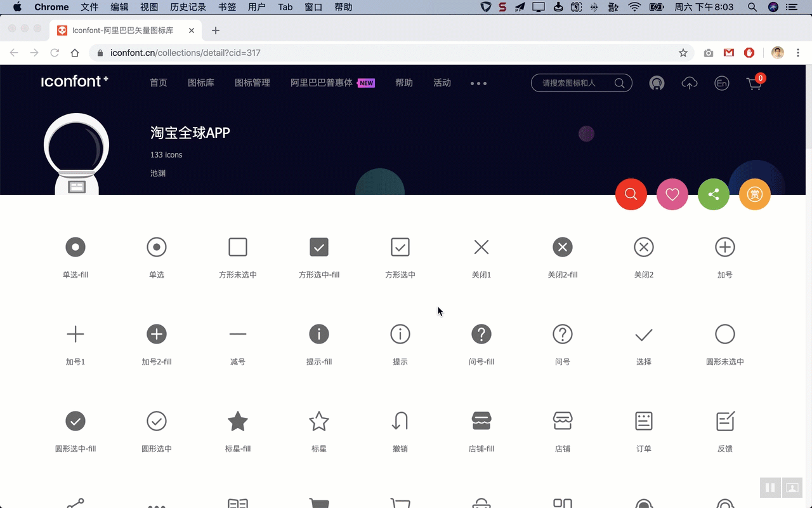Choose the 方形选中-fill checked box icon
812x508 pixels.
click(x=319, y=247)
